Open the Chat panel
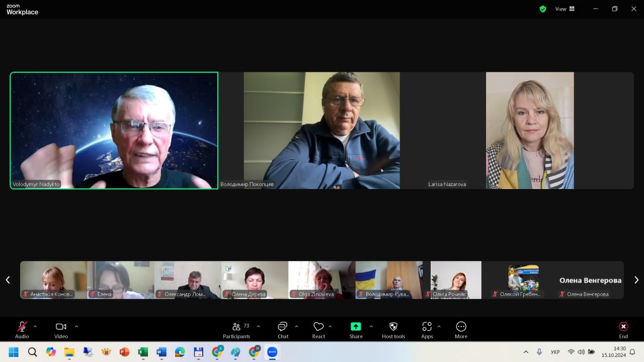The height and width of the screenshot is (362, 644). 283,330
